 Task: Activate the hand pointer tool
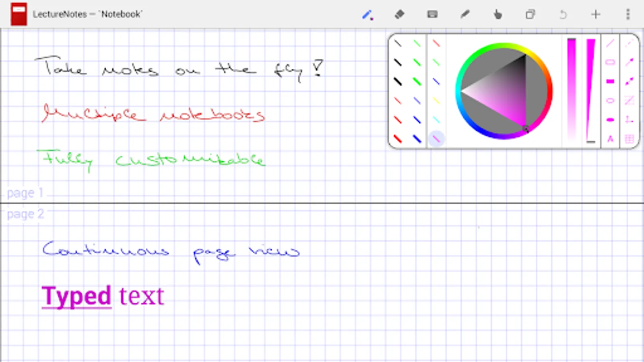coord(498,15)
